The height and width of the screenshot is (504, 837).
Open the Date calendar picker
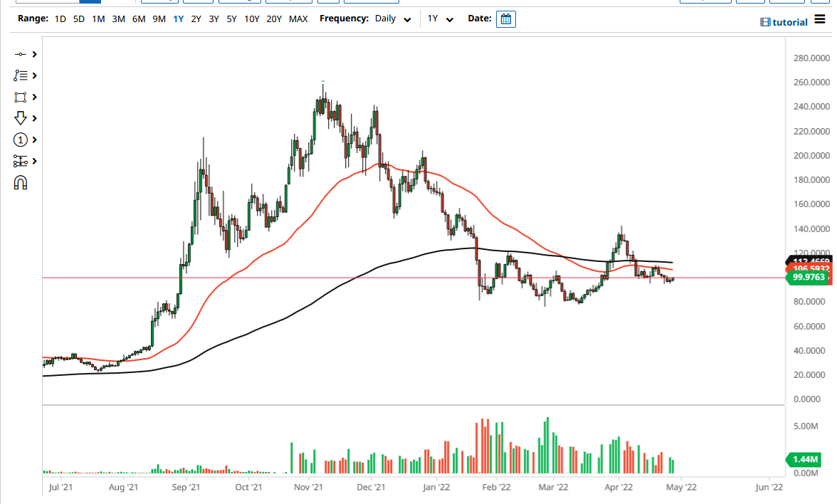(x=505, y=19)
